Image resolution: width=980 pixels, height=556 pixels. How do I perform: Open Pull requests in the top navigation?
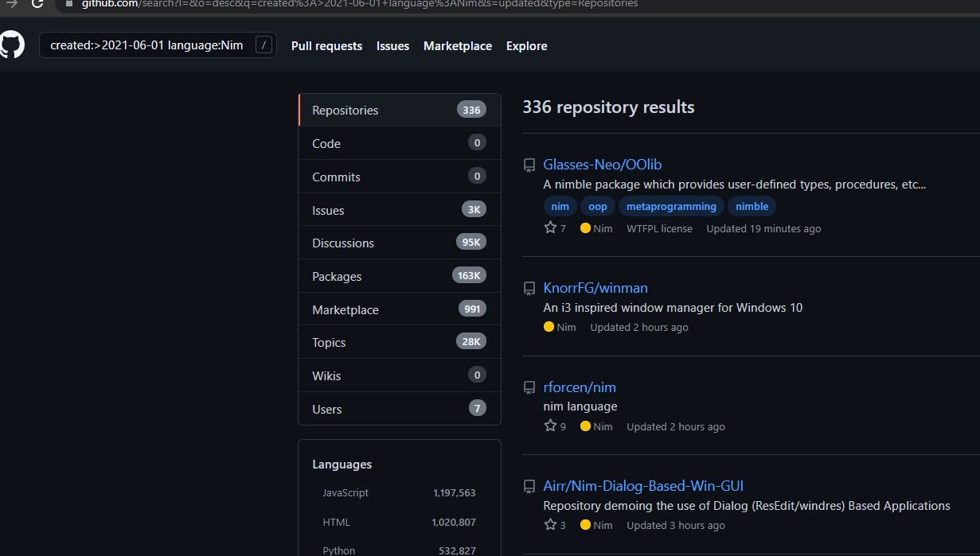(x=326, y=46)
